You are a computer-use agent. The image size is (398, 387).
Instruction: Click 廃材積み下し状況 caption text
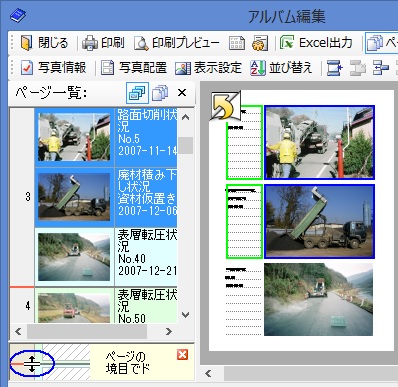pyautogui.click(x=147, y=192)
